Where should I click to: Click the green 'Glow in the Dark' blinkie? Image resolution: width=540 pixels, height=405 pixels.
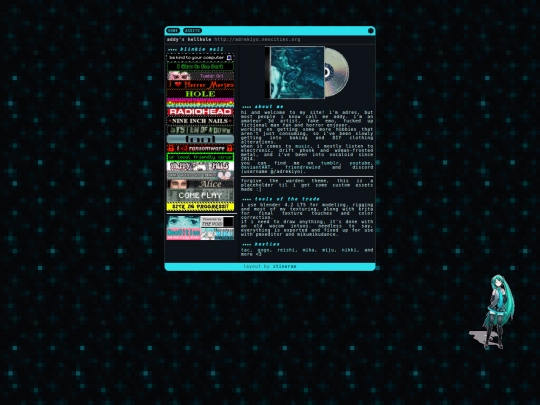click(200, 66)
